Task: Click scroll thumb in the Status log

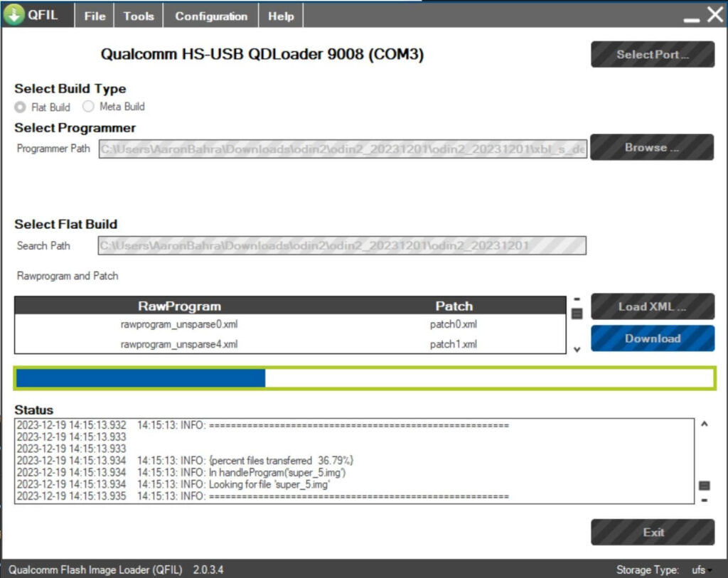Action: 705,486
